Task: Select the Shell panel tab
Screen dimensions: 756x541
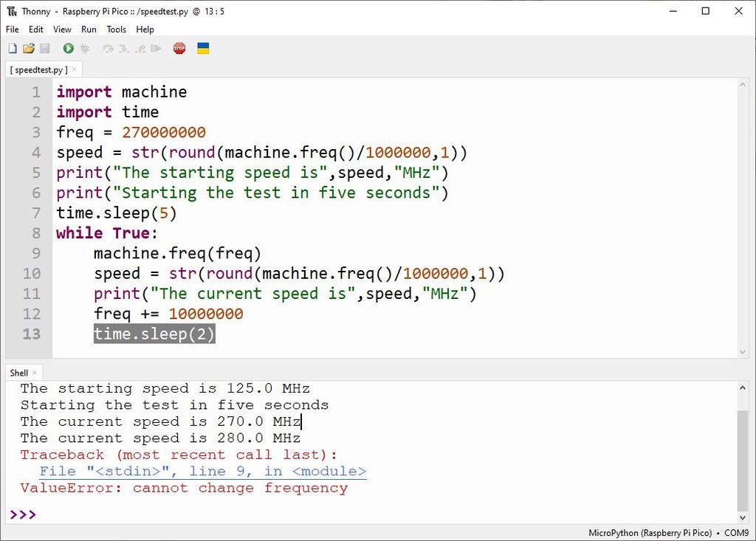Action: coord(18,373)
